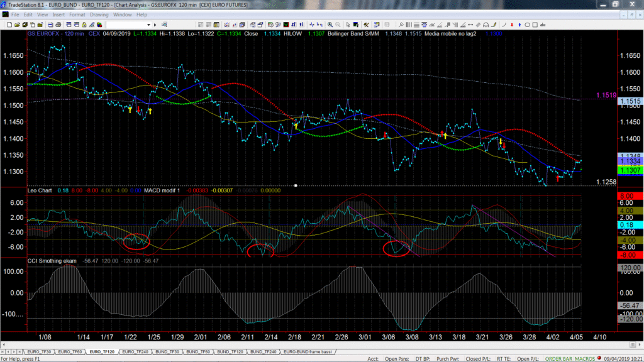Click the Leo Chart indicator label
The image size is (644, 362).
(40, 190)
